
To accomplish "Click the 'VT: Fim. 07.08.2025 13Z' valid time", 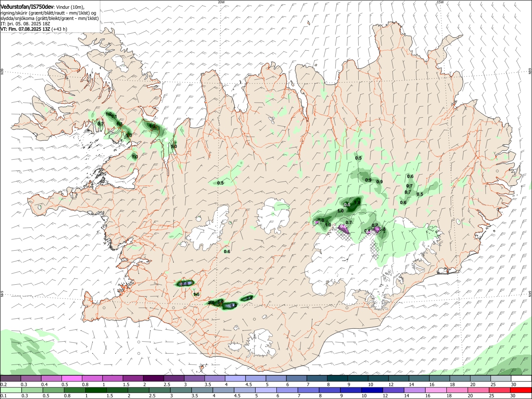I will tap(25, 29).
